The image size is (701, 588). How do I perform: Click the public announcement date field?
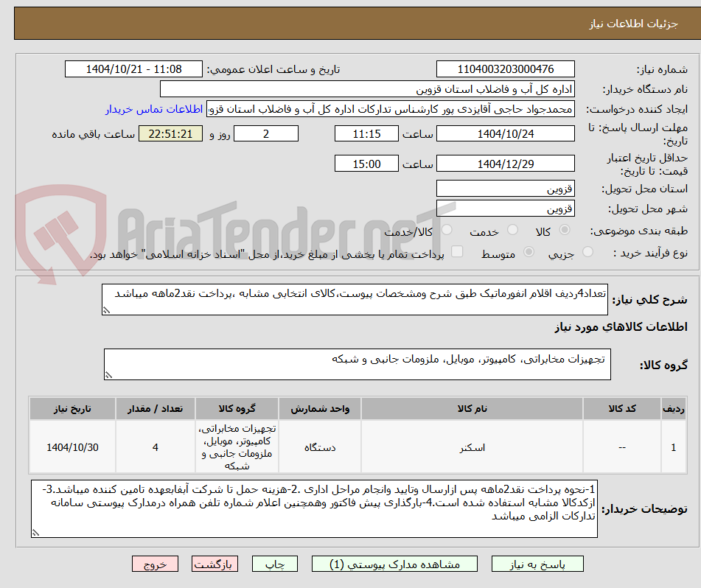coord(133,69)
